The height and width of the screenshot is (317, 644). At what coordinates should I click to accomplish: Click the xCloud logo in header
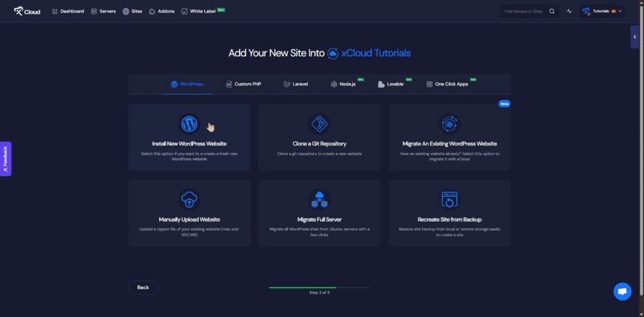tap(27, 11)
